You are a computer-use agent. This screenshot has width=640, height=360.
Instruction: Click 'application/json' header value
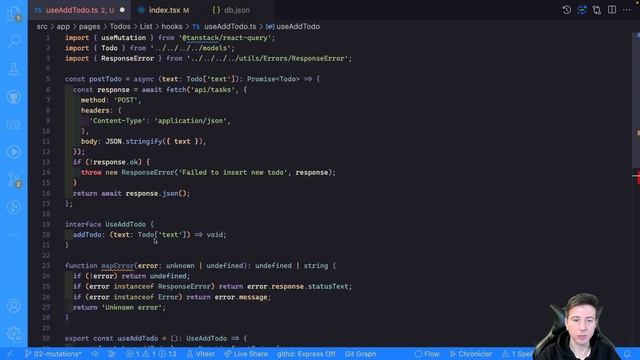[191, 121]
